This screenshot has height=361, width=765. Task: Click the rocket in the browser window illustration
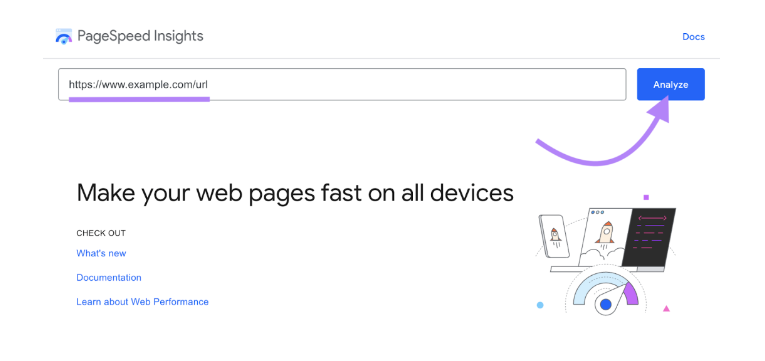coord(605,232)
